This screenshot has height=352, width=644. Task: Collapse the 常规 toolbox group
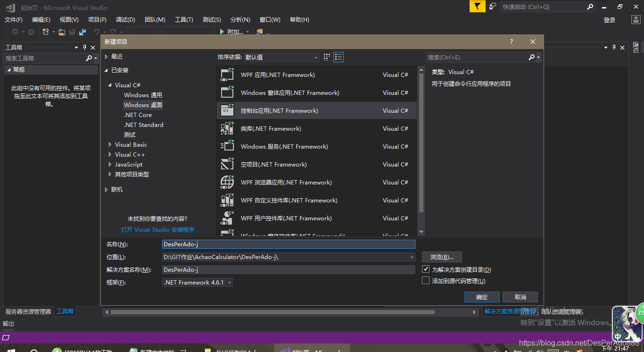[x=8, y=70]
